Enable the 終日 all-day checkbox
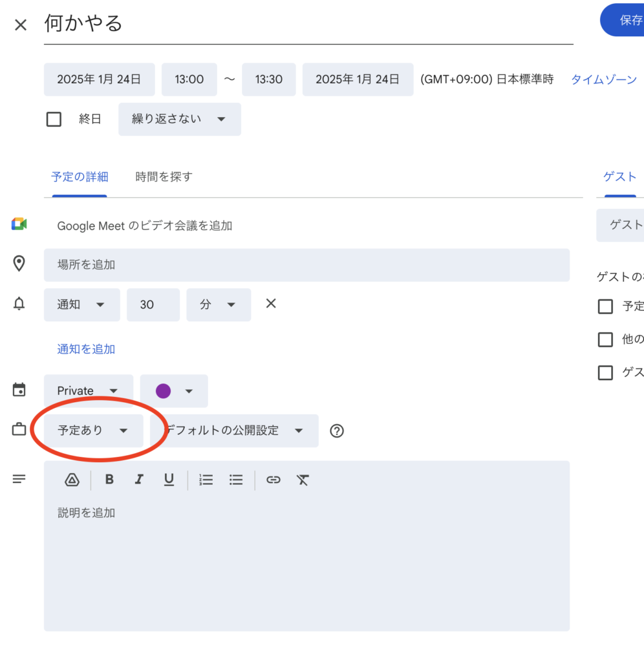The height and width of the screenshot is (662, 644). tap(54, 120)
